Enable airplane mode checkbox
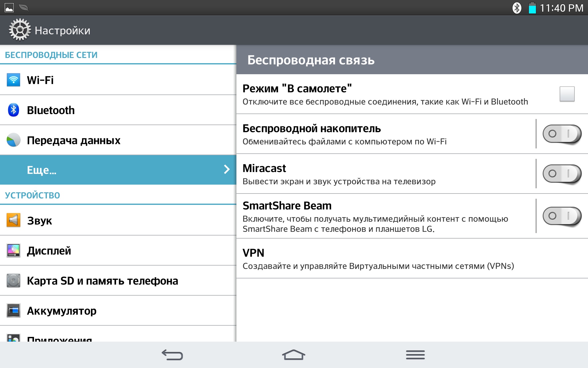588x368 pixels. coord(567,94)
